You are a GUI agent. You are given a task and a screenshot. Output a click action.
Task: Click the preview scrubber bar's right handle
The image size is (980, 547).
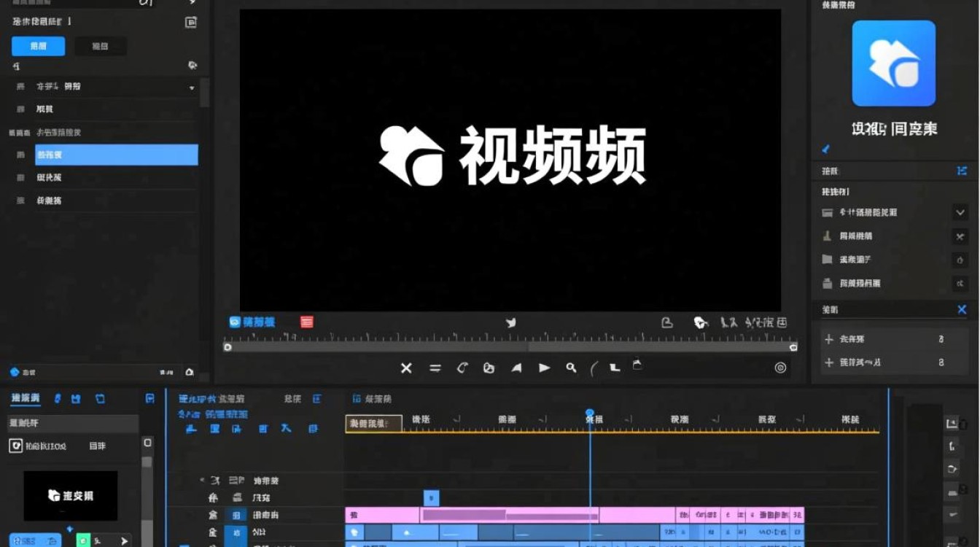(x=793, y=347)
